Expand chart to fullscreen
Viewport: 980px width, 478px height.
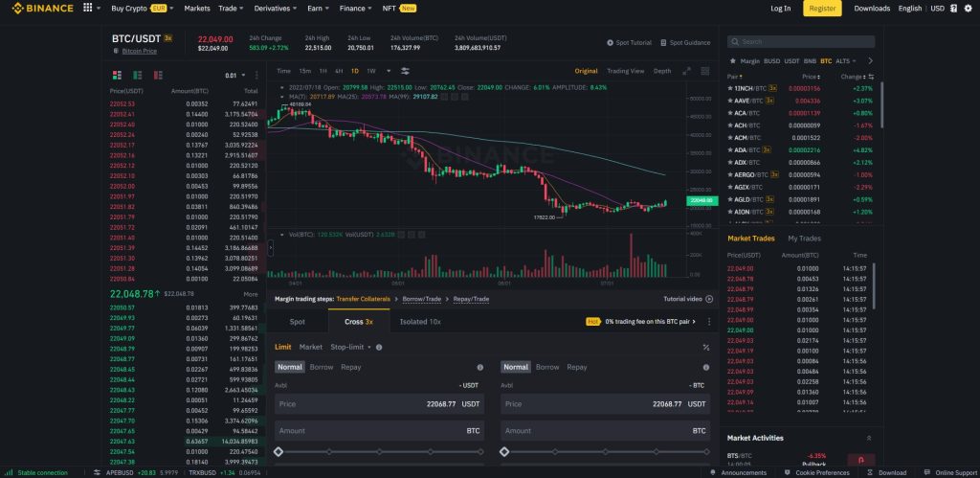[686, 71]
